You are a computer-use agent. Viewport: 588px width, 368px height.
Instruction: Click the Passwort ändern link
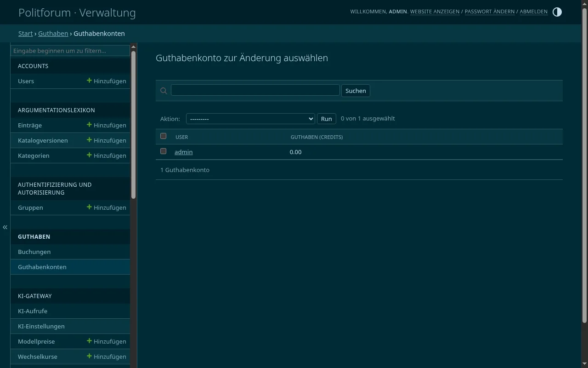click(x=490, y=11)
